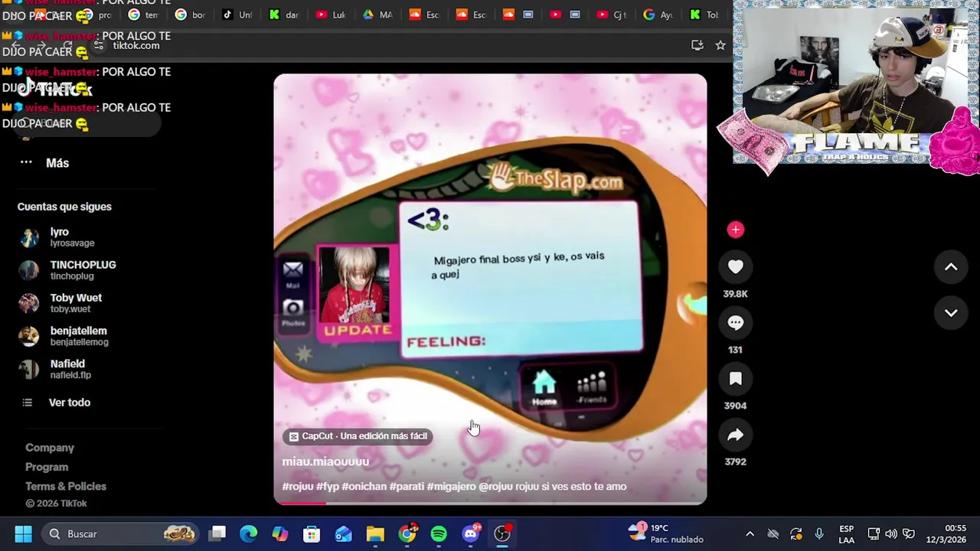Bookmark this page with the star icon

(x=720, y=45)
